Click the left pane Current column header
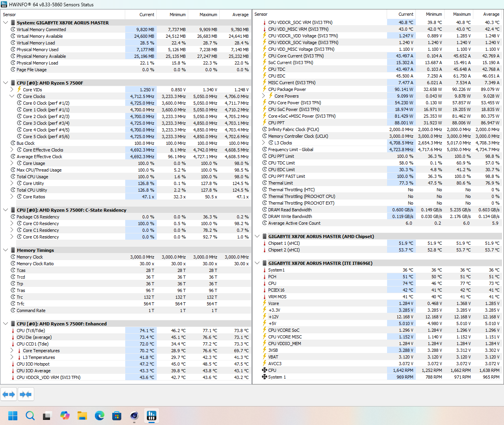This screenshot has width=504, height=425. [141, 15]
